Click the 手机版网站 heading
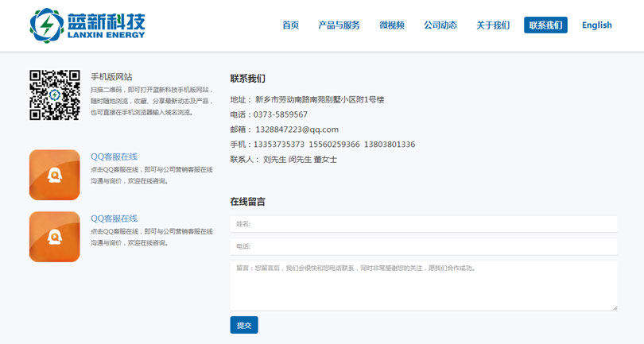The height and width of the screenshot is (344, 644). tap(111, 77)
